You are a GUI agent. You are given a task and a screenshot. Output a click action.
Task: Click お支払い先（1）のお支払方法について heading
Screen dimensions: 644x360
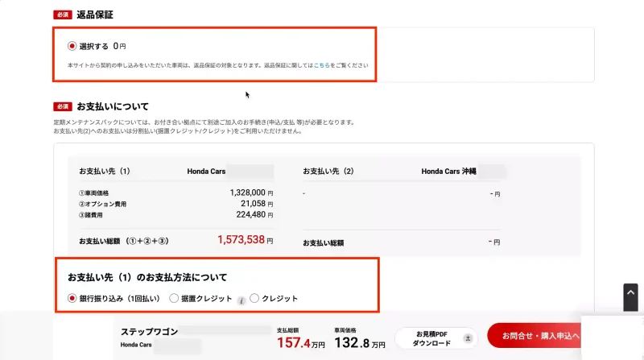[147, 277]
